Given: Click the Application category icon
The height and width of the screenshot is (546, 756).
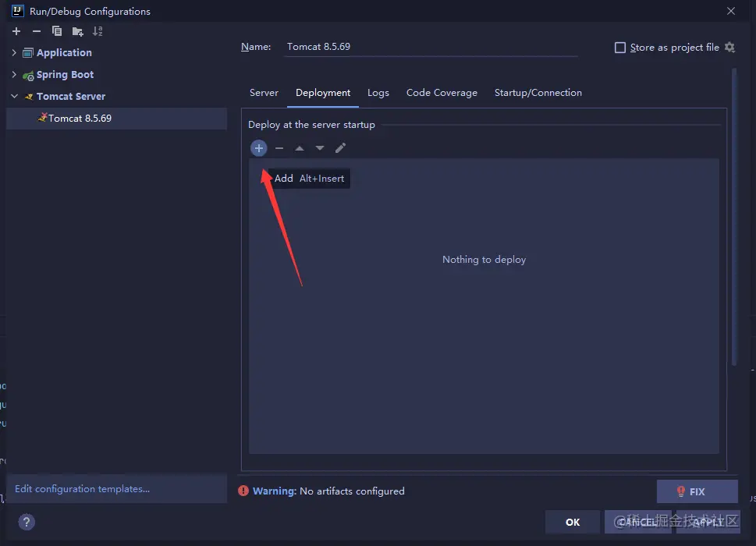Looking at the screenshot, I should (28, 53).
